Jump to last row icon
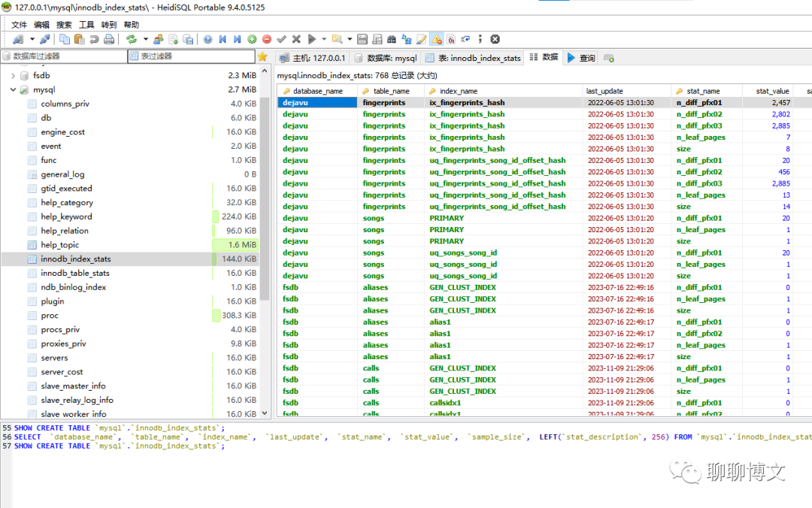Viewport: 812px width, 508px height. pos(237,39)
